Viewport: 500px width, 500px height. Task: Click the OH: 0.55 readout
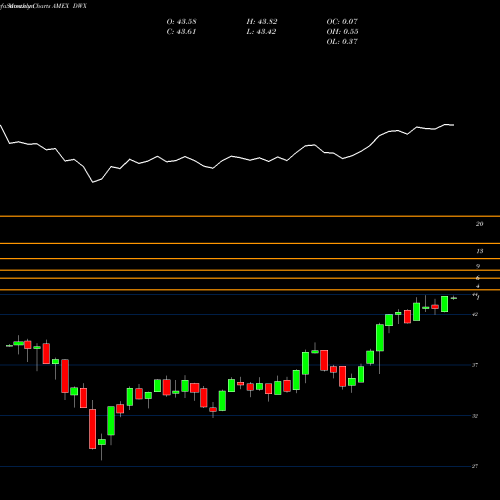pyautogui.click(x=342, y=32)
